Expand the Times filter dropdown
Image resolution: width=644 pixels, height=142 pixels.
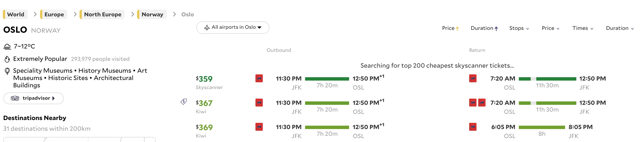click(x=583, y=28)
